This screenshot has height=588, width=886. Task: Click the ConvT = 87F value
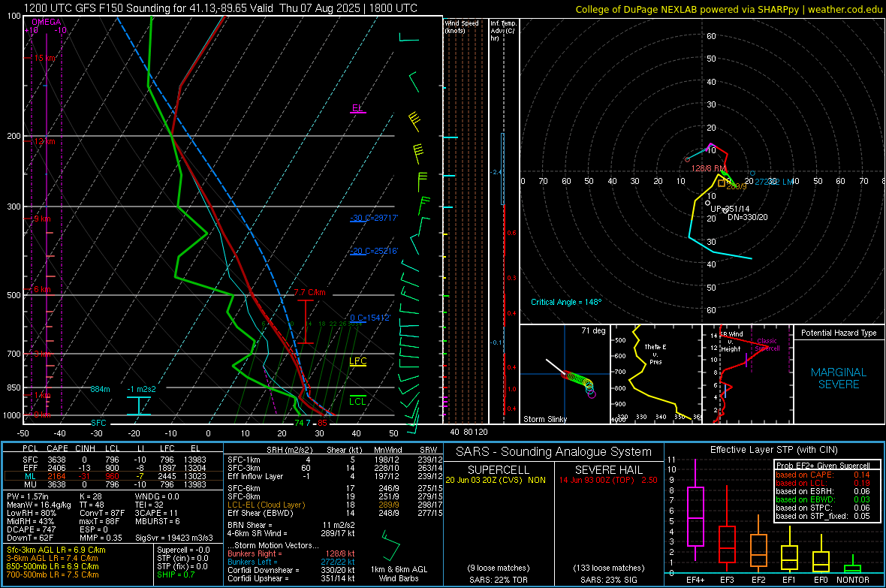102,513
